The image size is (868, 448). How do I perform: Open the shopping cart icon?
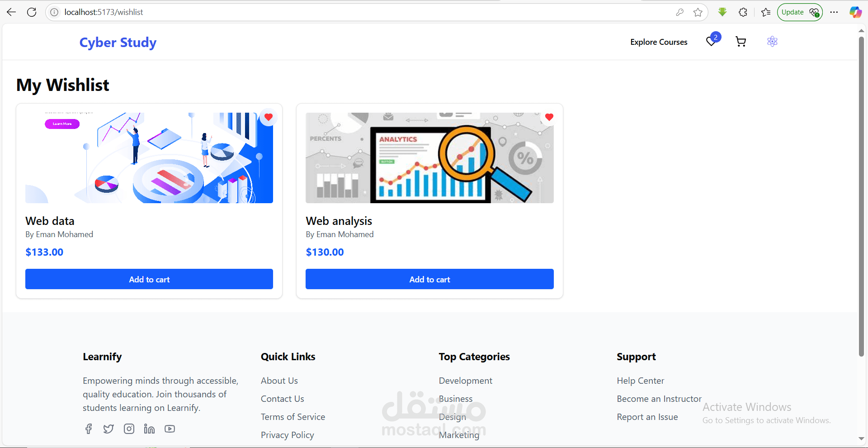coord(741,42)
